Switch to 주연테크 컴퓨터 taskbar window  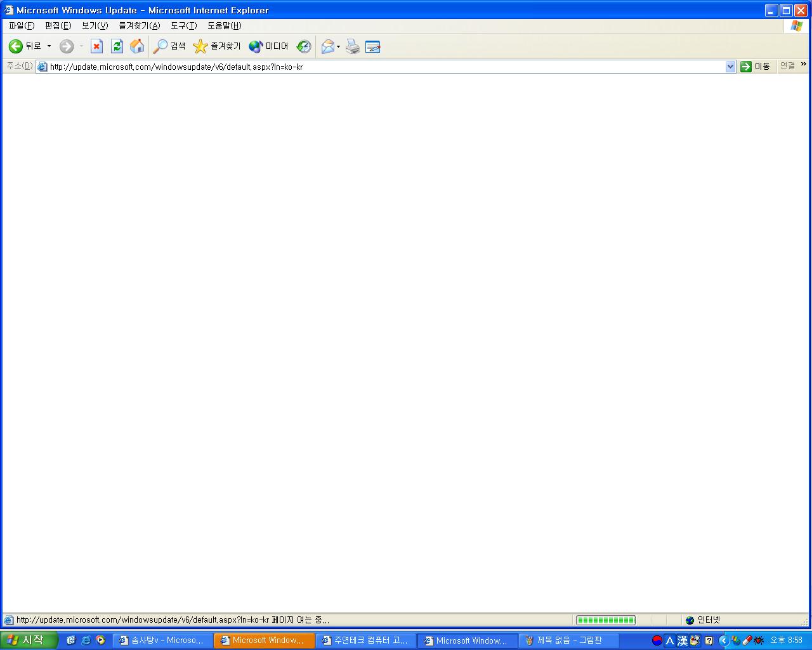point(366,640)
